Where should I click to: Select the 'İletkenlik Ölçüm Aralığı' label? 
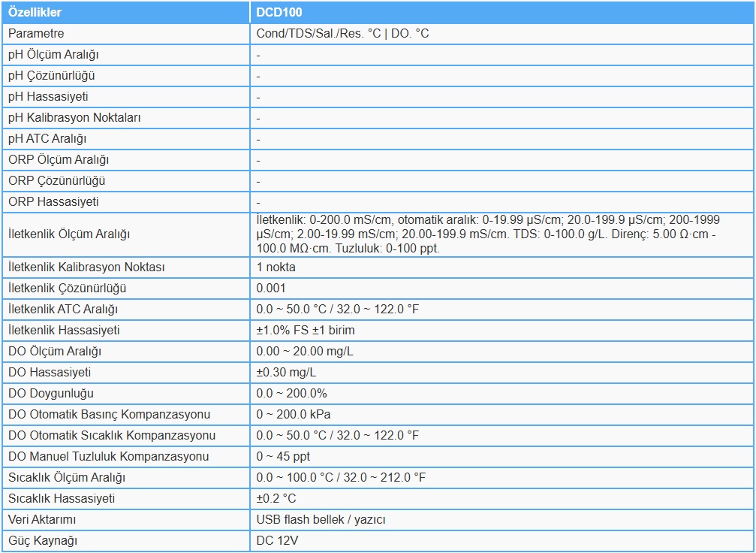(x=69, y=234)
